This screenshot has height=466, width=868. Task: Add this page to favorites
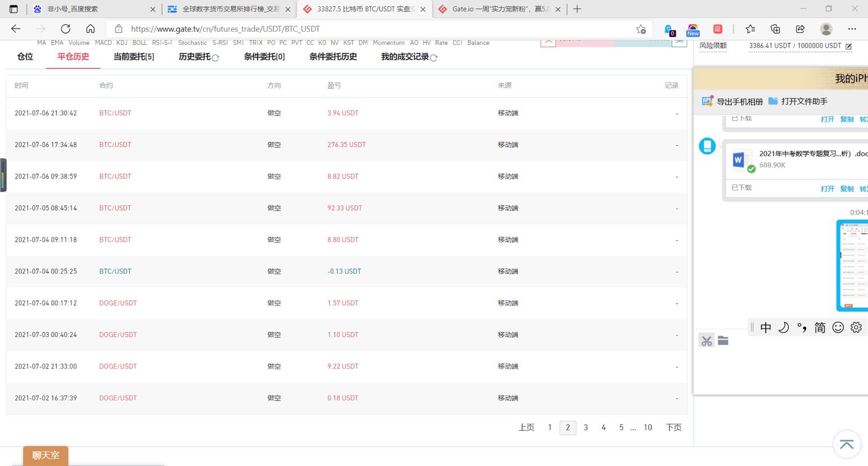click(641, 29)
